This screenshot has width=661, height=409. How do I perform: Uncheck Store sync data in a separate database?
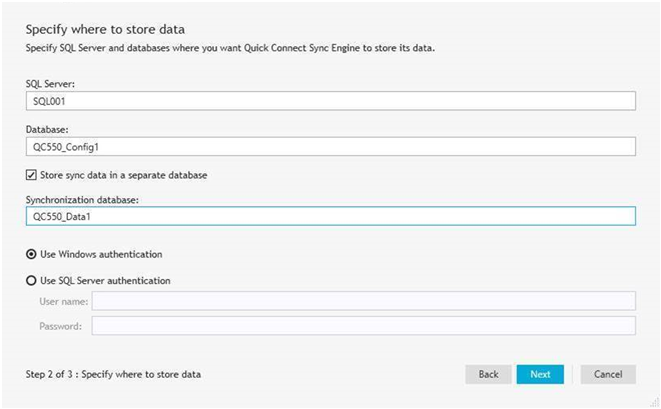[31, 175]
